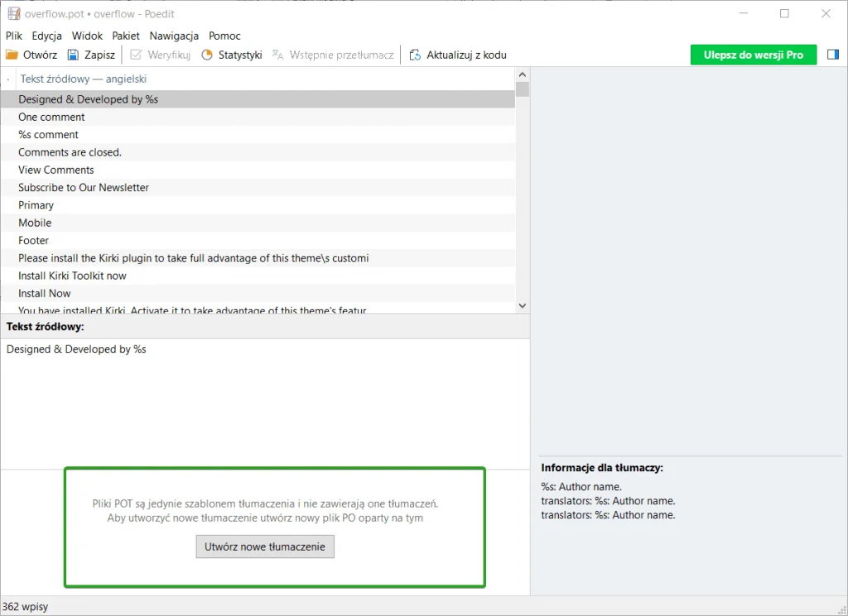848x616 pixels.
Task: Click the Aktualizuj z kodu icon
Action: tap(415, 55)
